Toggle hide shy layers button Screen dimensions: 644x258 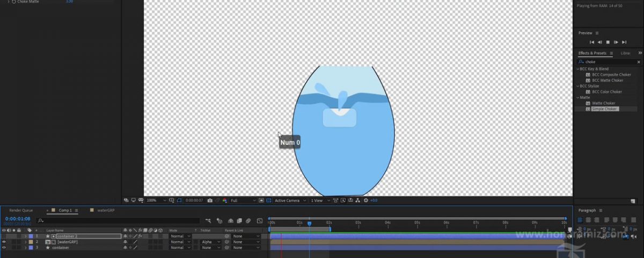(230, 220)
